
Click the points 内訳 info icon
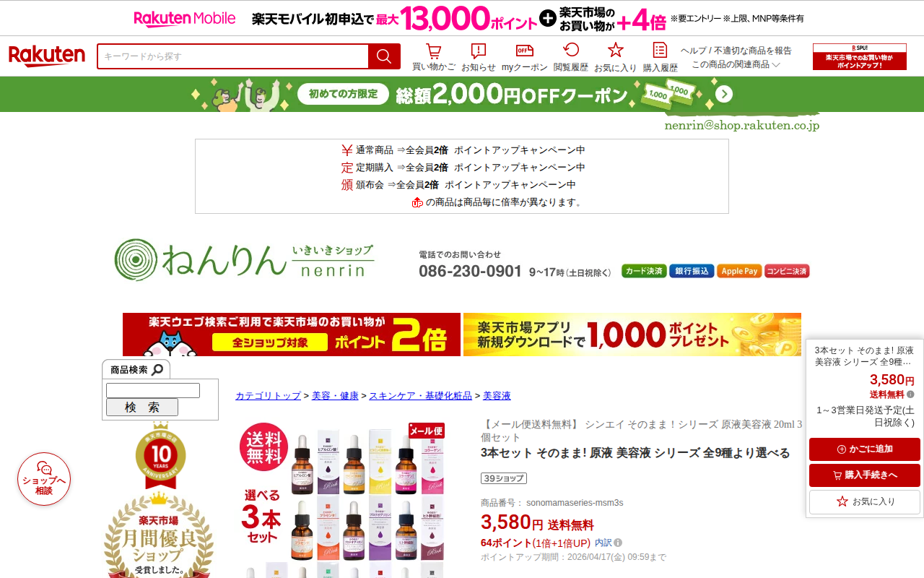[x=618, y=543]
